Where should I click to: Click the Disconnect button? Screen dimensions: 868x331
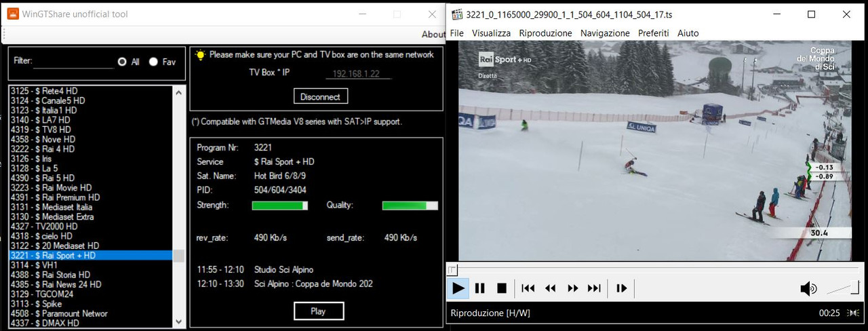[320, 96]
